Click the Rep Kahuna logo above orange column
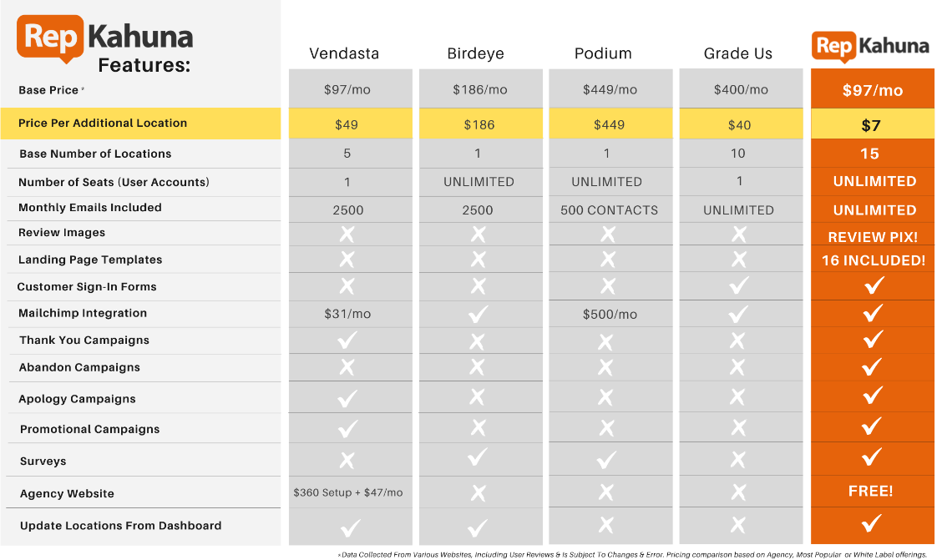The image size is (947, 560). coord(870,47)
